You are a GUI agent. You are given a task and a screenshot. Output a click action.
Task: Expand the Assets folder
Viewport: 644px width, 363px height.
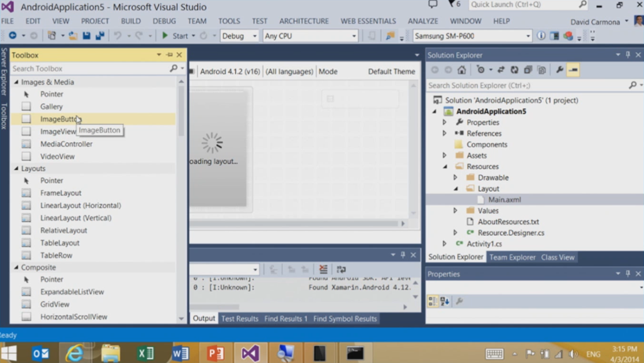[x=445, y=155]
